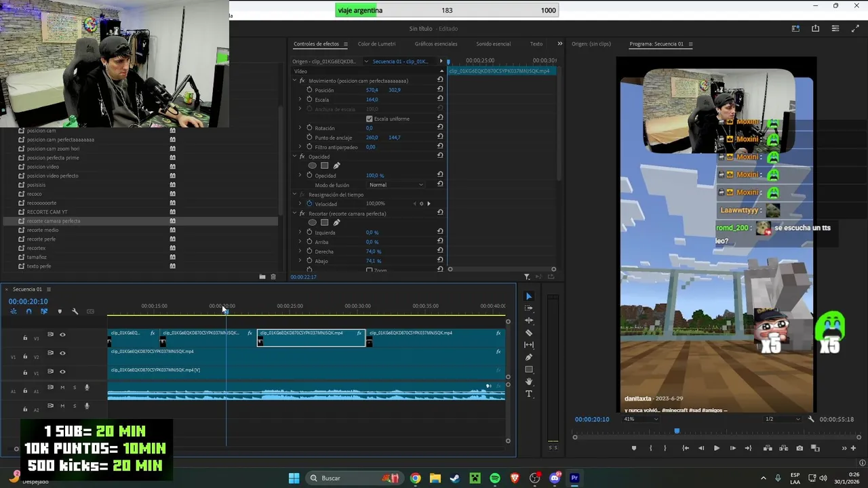This screenshot has width=868, height=488.
Task: Select the Type tool
Action: (x=529, y=394)
